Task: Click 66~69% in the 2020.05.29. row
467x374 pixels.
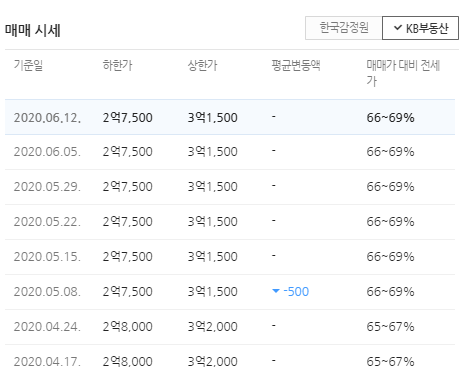Action: click(x=390, y=187)
